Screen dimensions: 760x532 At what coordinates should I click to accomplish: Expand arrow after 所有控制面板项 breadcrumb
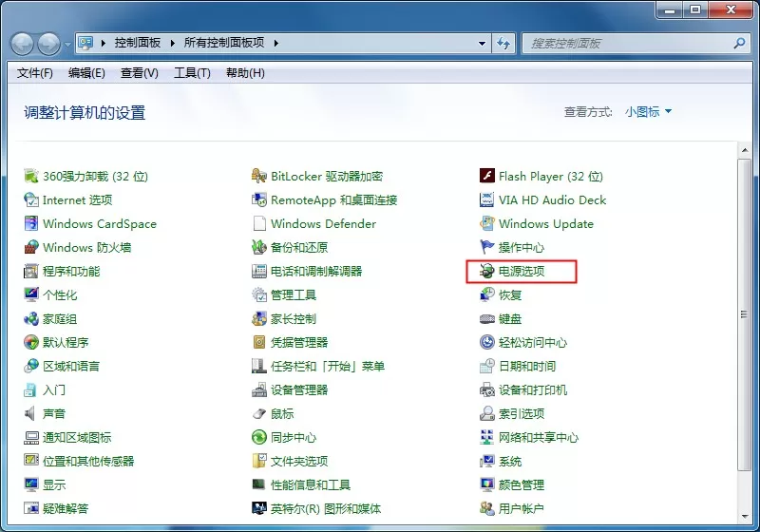pyautogui.click(x=275, y=43)
